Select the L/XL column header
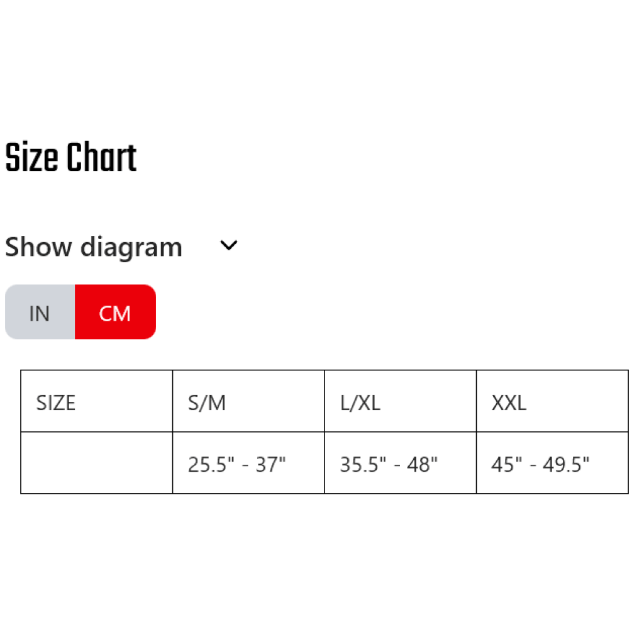644x644 pixels. [358, 402]
